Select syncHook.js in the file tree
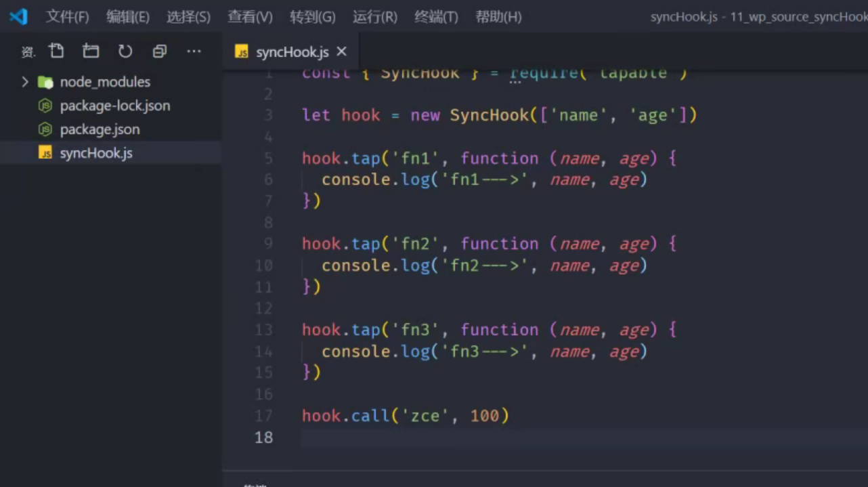Screen dimensions: 868x487 [95, 153]
